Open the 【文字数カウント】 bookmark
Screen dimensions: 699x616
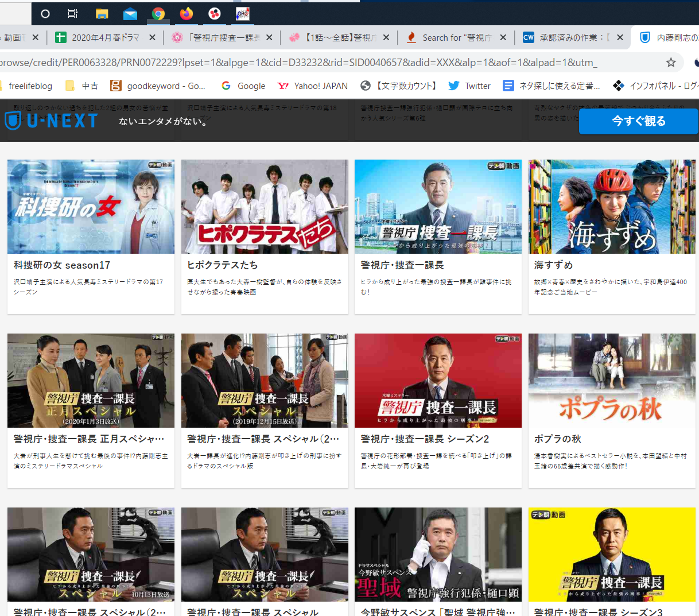400,86
